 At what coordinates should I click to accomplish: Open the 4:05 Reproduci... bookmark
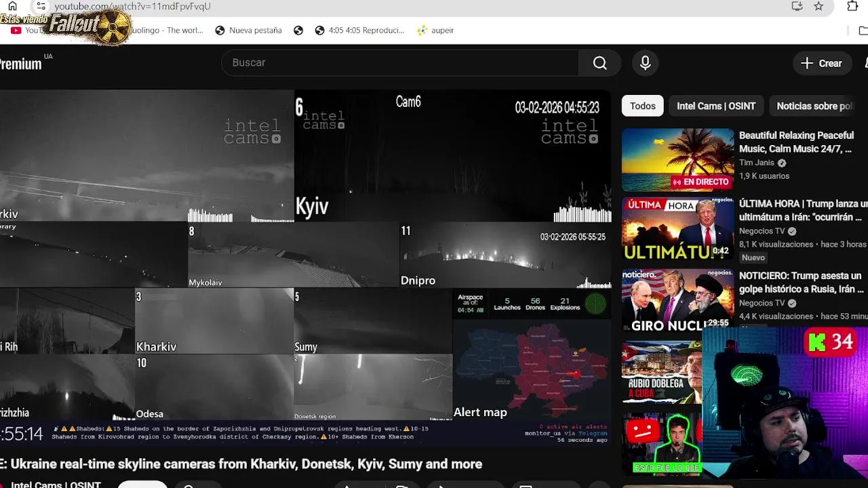[359, 30]
